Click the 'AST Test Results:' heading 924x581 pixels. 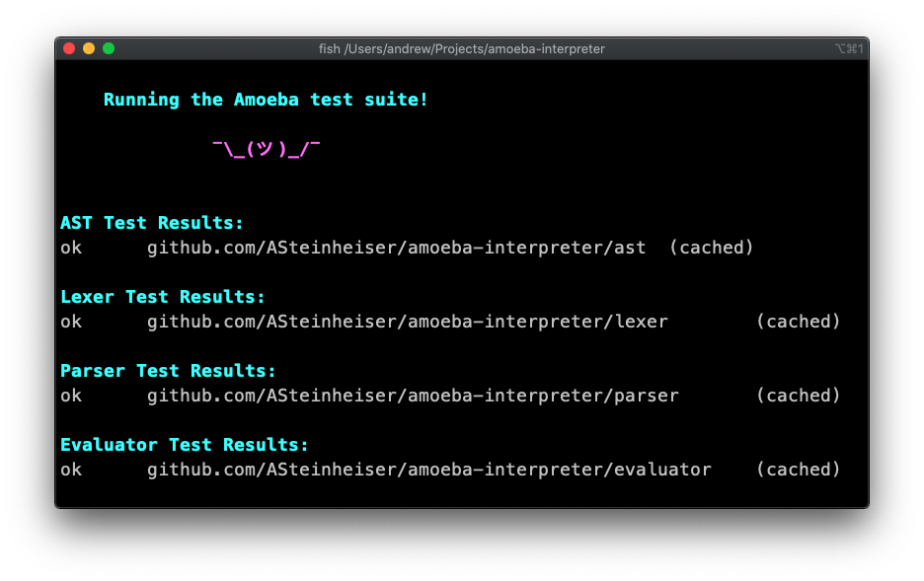(151, 223)
